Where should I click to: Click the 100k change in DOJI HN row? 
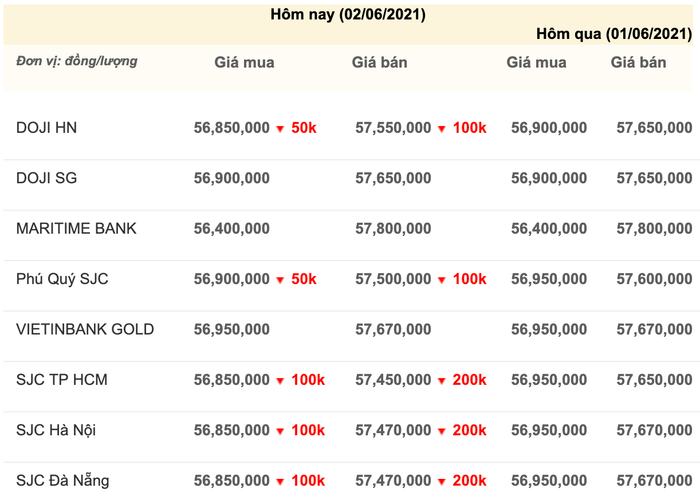pyautogui.click(x=470, y=128)
